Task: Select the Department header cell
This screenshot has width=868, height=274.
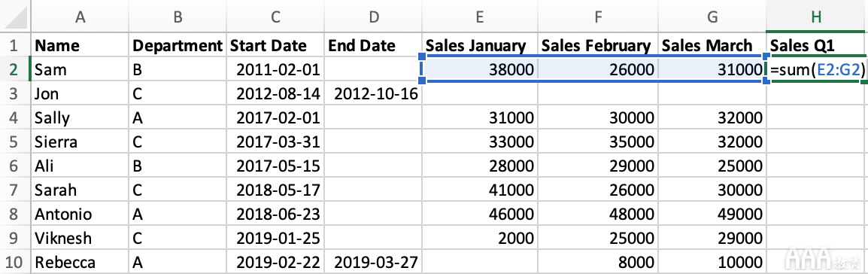Action: pos(178,45)
